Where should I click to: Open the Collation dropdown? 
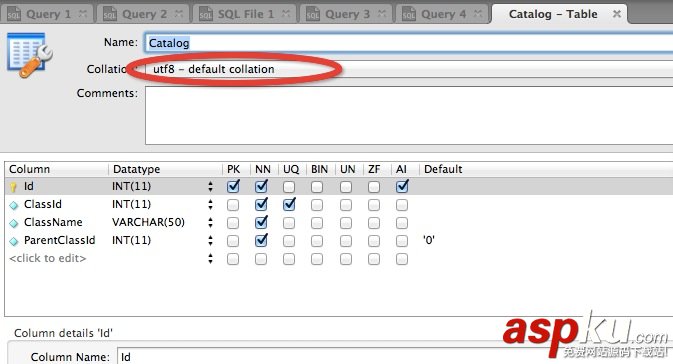pos(409,69)
